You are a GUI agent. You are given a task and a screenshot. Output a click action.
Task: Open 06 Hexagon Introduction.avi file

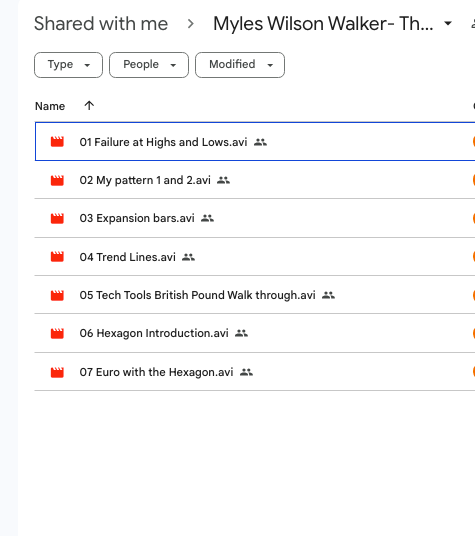coord(154,333)
